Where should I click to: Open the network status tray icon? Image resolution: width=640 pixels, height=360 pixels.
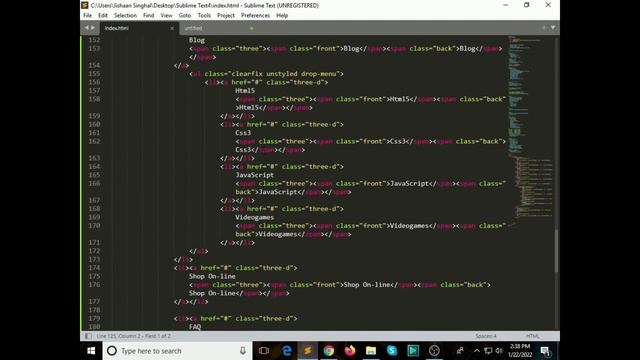click(488, 351)
